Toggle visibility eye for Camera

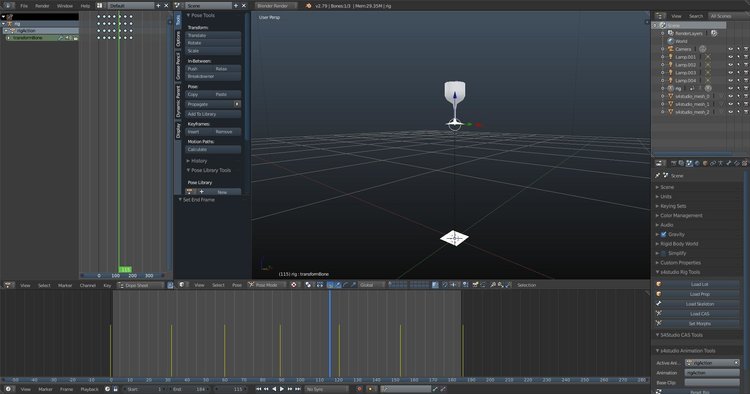pyautogui.click(x=730, y=49)
